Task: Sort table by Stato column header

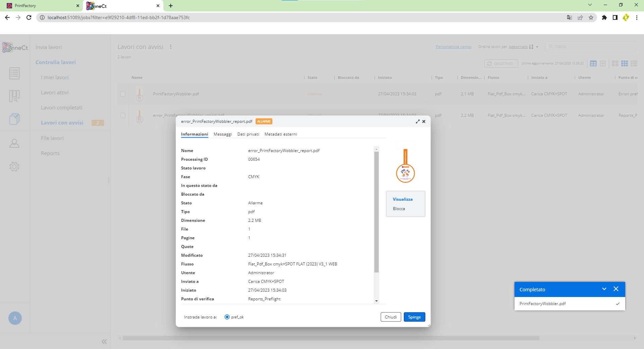Action: pos(312,78)
